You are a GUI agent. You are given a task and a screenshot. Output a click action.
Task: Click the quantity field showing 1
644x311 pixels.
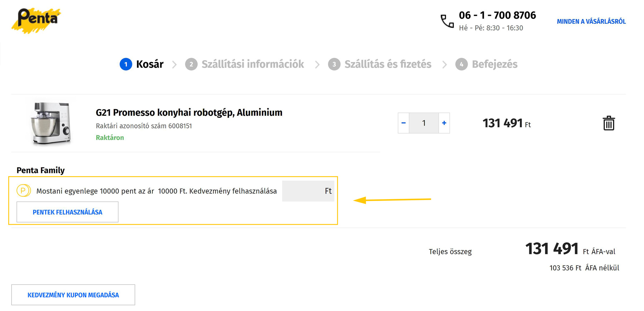[x=424, y=123]
